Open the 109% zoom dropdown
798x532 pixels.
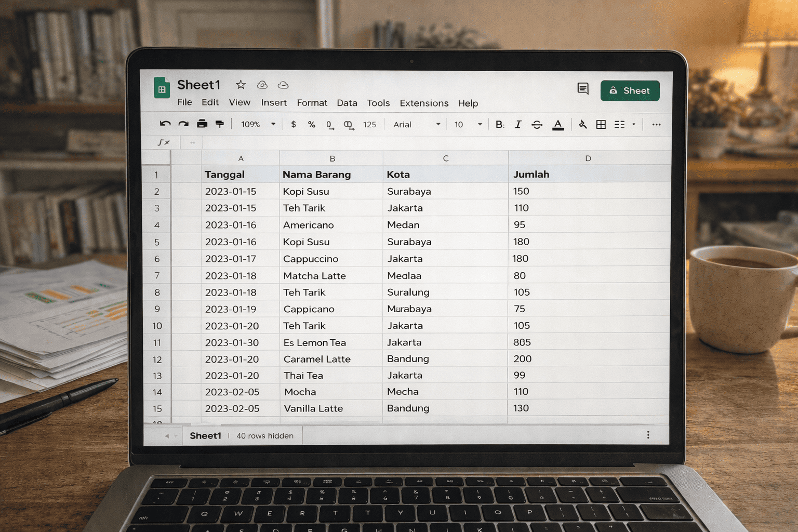pos(258,125)
